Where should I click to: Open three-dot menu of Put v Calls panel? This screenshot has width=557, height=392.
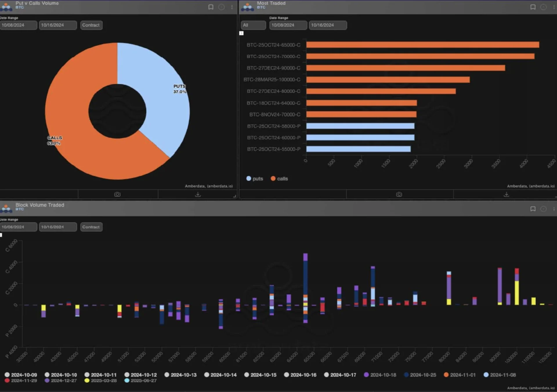click(232, 7)
